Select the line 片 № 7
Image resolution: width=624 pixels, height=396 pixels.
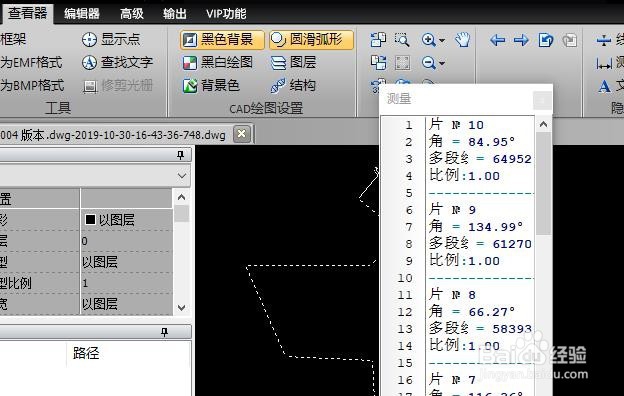coord(452,380)
